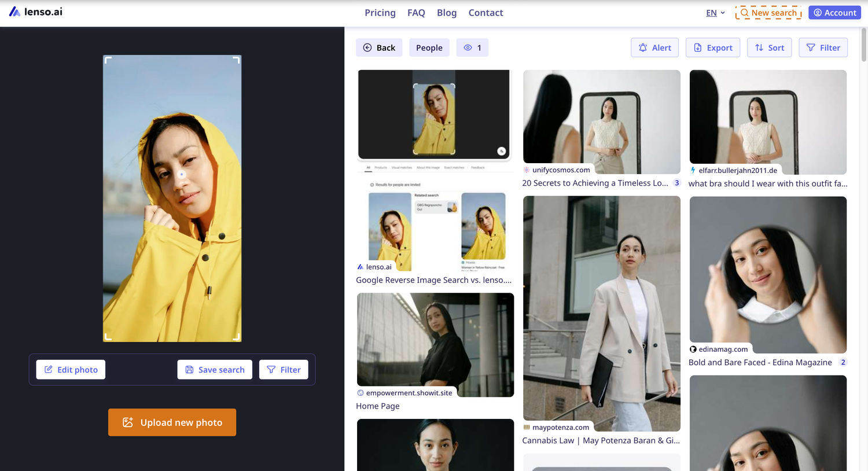
Task: Open the FAQ page
Action: pos(416,13)
